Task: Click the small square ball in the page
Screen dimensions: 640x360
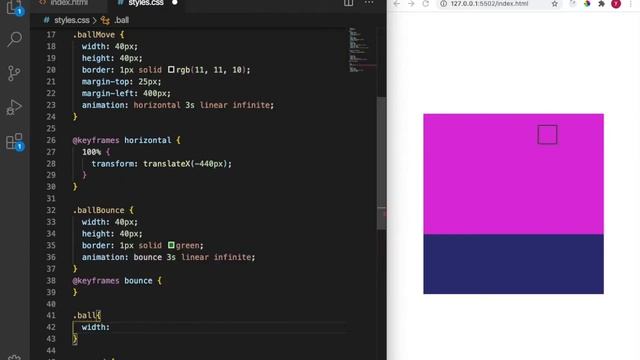Action: (x=547, y=135)
